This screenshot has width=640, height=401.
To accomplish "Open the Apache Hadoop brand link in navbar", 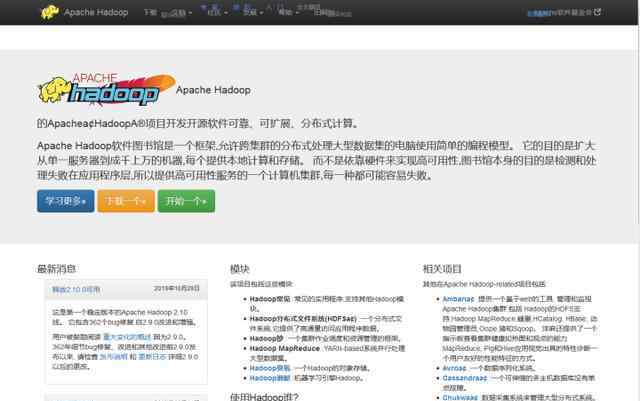I will 96,12.
